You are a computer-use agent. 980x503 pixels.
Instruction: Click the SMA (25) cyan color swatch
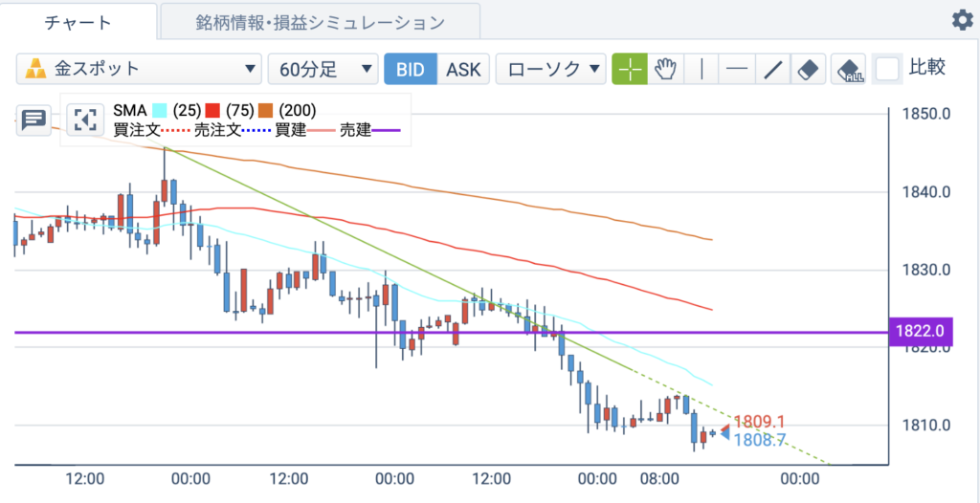[x=160, y=111]
